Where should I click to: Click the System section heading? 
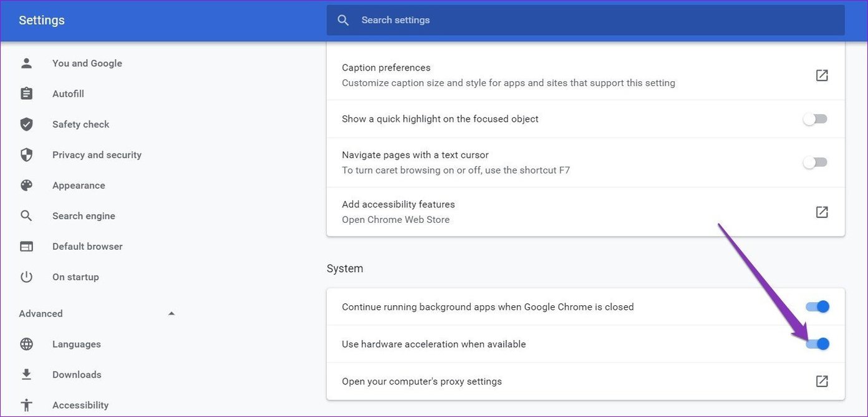(345, 268)
